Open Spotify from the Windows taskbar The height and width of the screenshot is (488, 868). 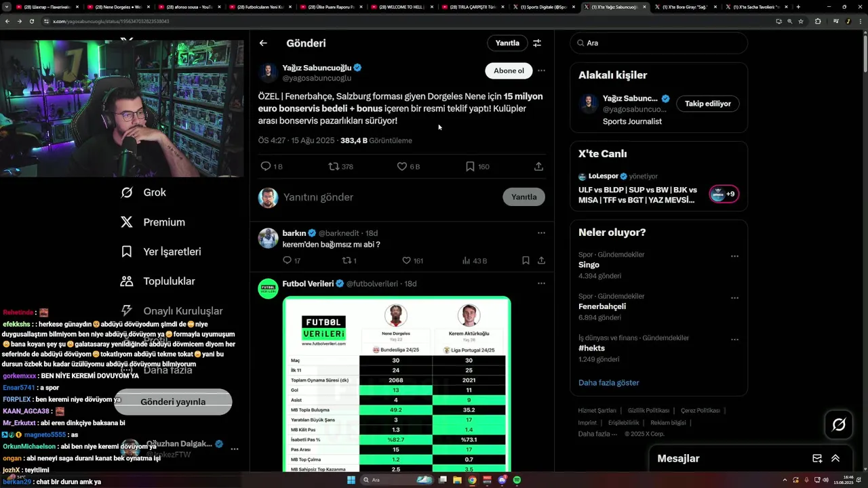point(517,480)
